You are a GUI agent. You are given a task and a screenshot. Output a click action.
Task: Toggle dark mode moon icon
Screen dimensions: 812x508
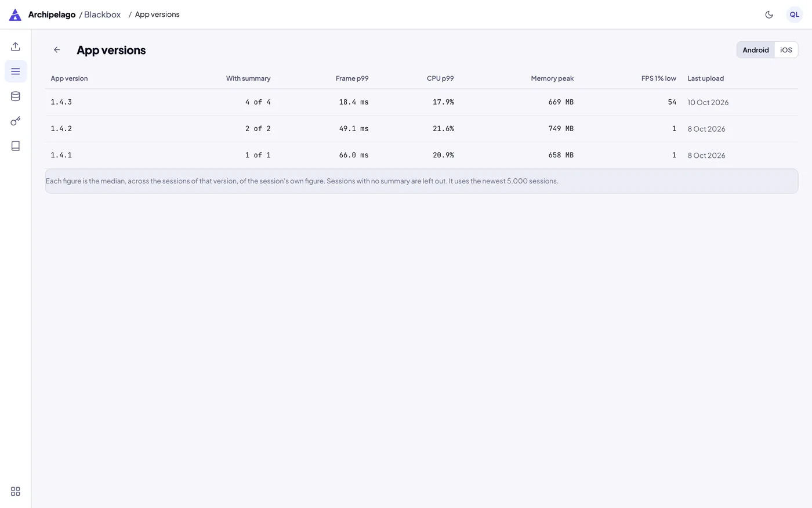(x=769, y=15)
